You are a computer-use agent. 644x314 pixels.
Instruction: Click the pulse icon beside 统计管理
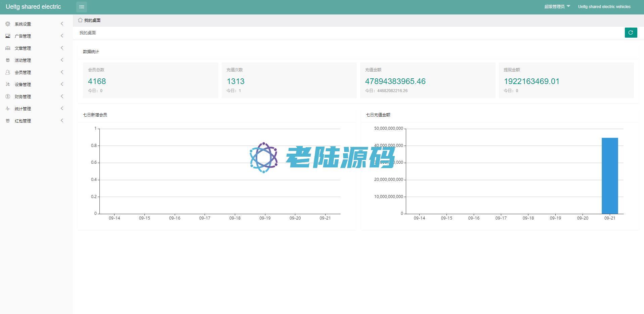8,109
